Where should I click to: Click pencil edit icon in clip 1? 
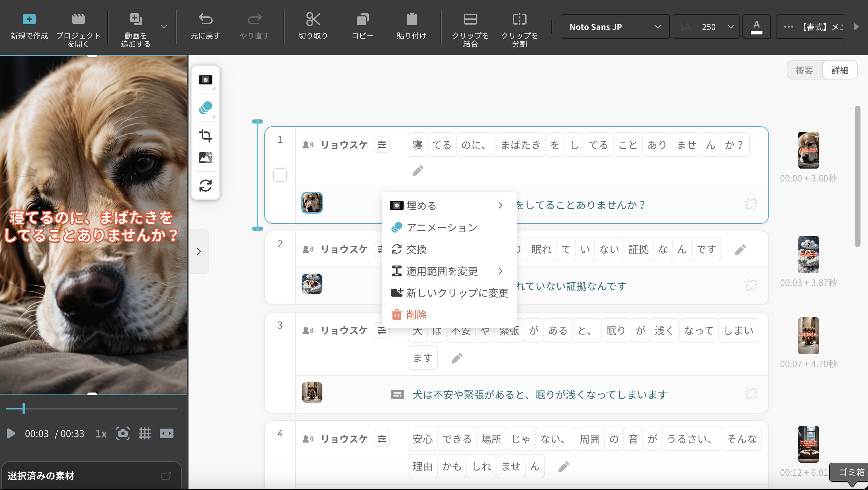(x=418, y=171)
